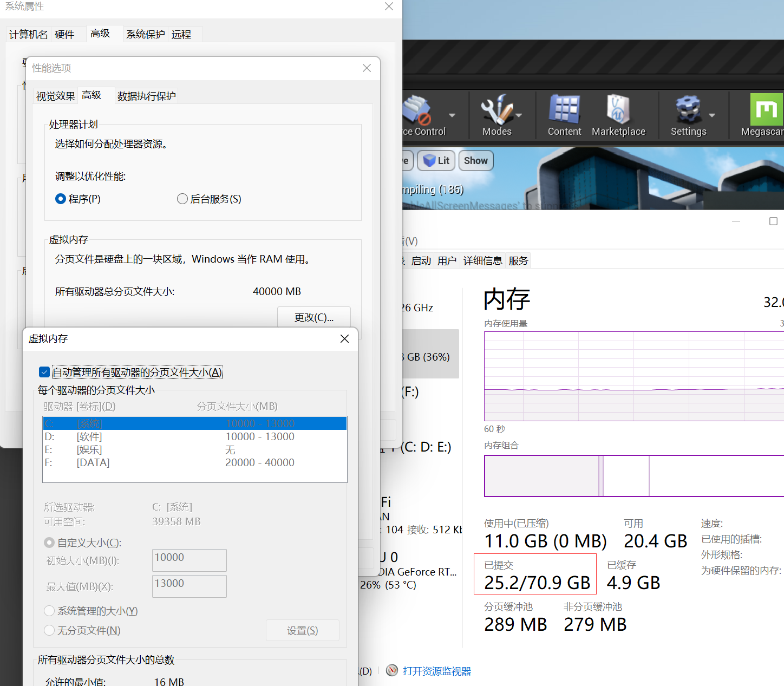Image resolution: width=784 pixels, height=686 pixels.
Task: Open the Modes dropdown arrow
Action: click(x=518, y=115)
